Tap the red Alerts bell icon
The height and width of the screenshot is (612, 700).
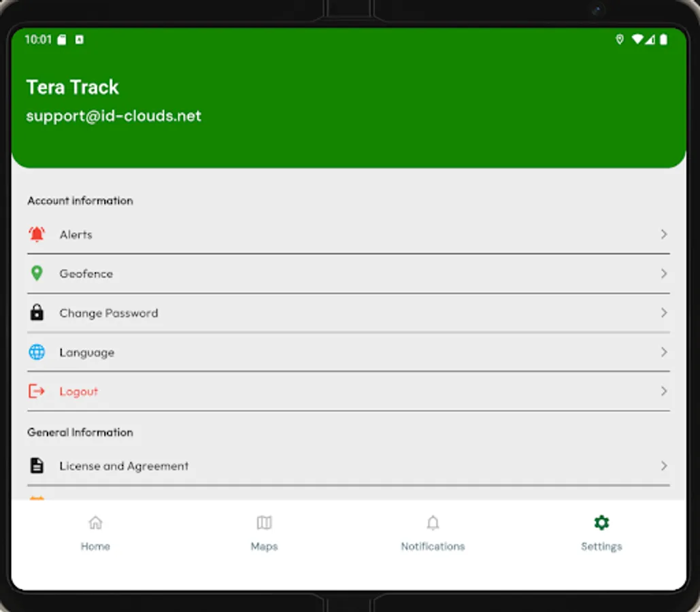pyautogui.click(x=37, y=234)
